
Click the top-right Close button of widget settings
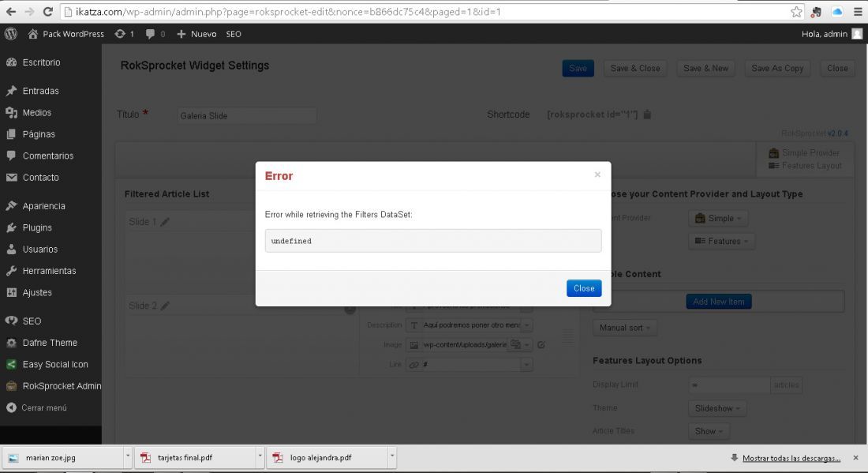(837, 68)
